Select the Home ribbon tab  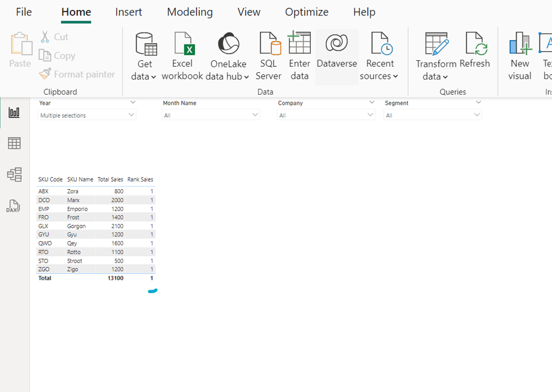pyautogui.click(x=76, y=12)
